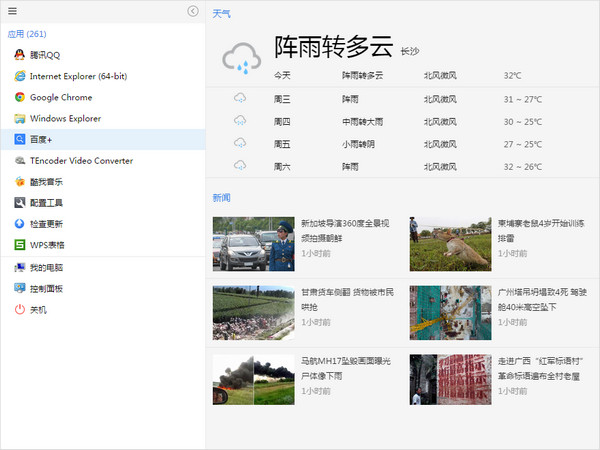Open the 天气 weather section link
Viewport: 600px width, 450px height.
221,14
